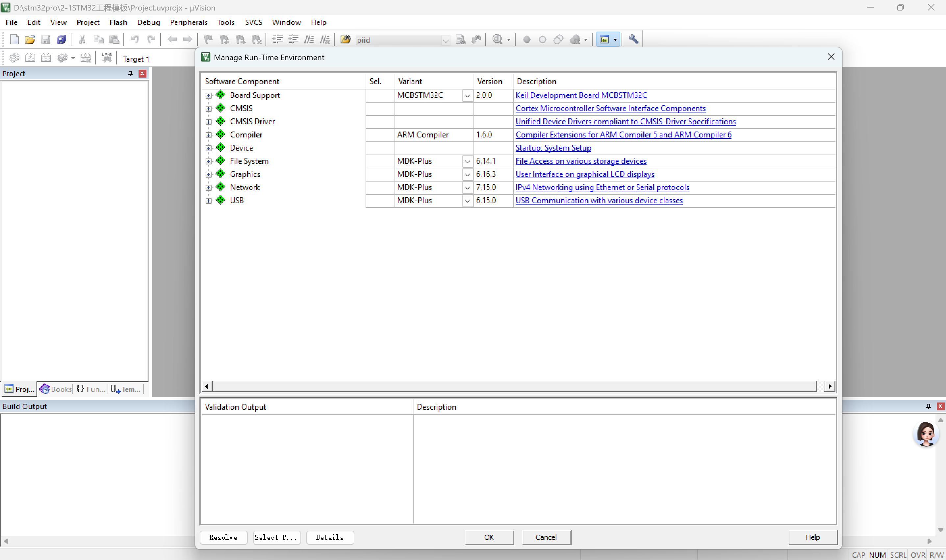Open Keil Development Board MCBSTM32C link
This screenshot has height=560, width=946.
(581, 95)
